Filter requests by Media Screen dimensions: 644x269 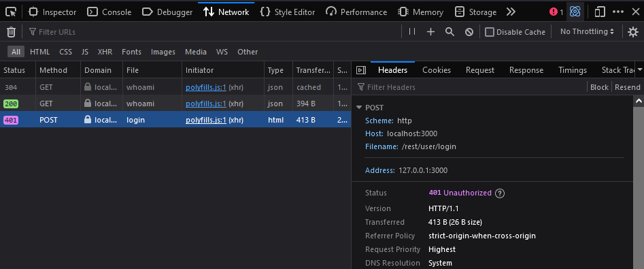196,52
